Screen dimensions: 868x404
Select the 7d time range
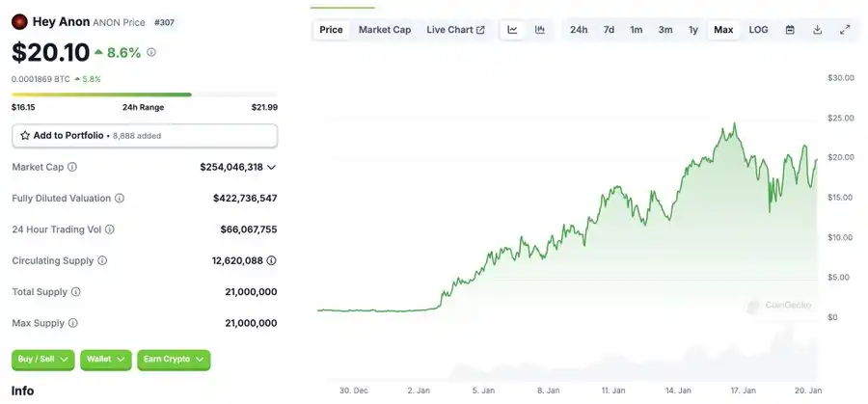(609, 30)
